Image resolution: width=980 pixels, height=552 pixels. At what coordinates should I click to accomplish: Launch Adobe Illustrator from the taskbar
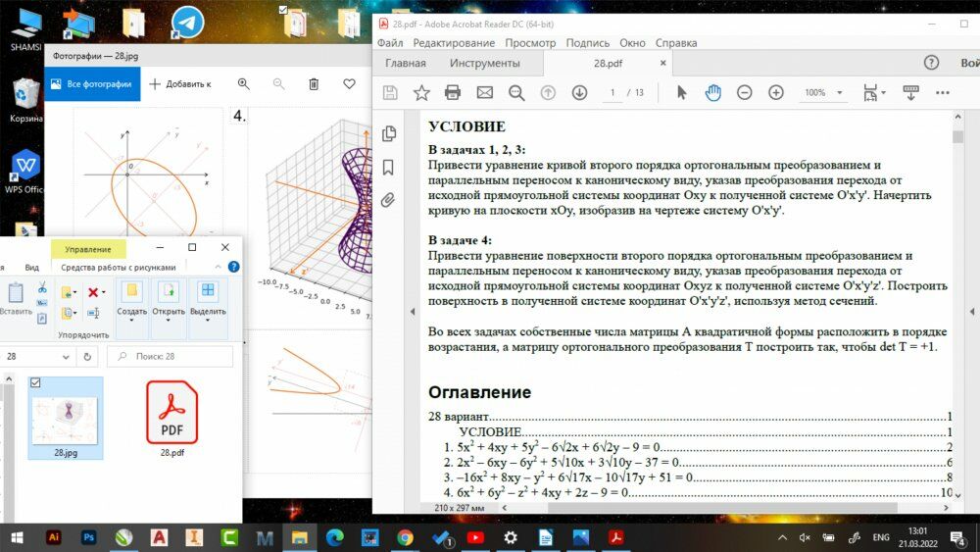(54, 537)
